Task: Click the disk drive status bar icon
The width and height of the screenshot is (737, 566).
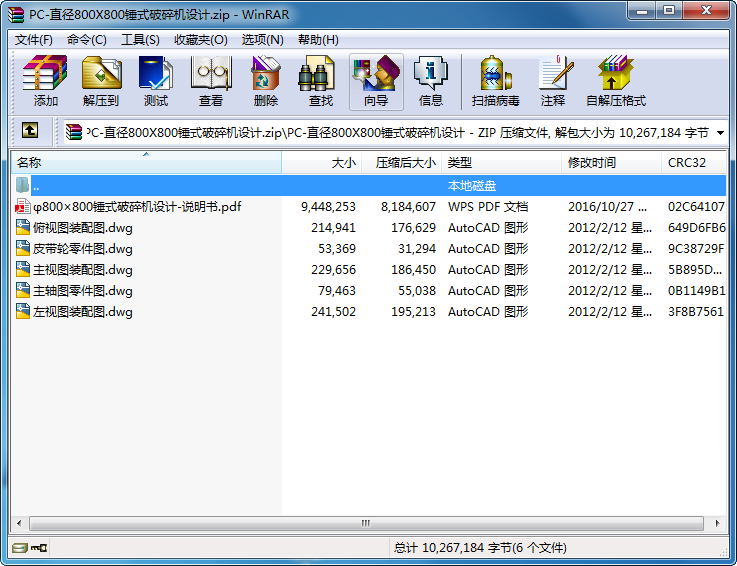Action: [20, 548]
